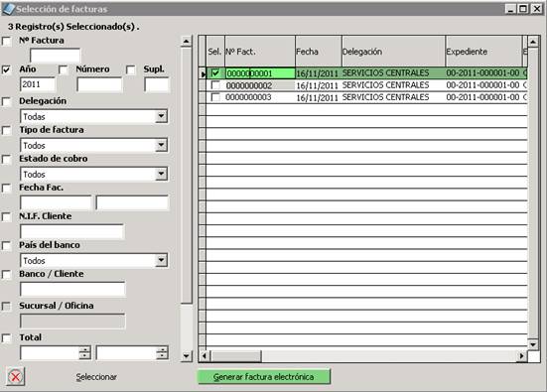
Task: Maximize the Selección de facturas window
Action: [523, 9]
